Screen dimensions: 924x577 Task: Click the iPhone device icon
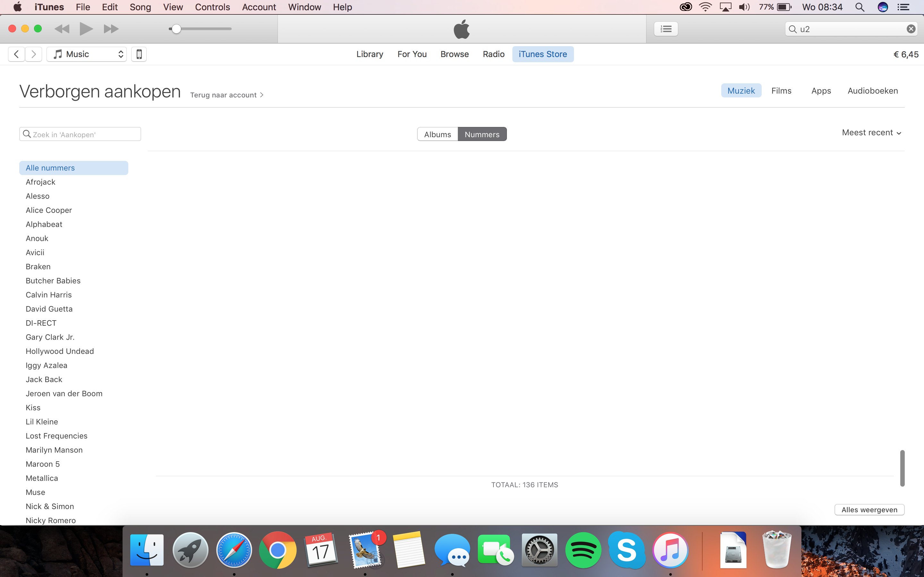pos(139,54)
